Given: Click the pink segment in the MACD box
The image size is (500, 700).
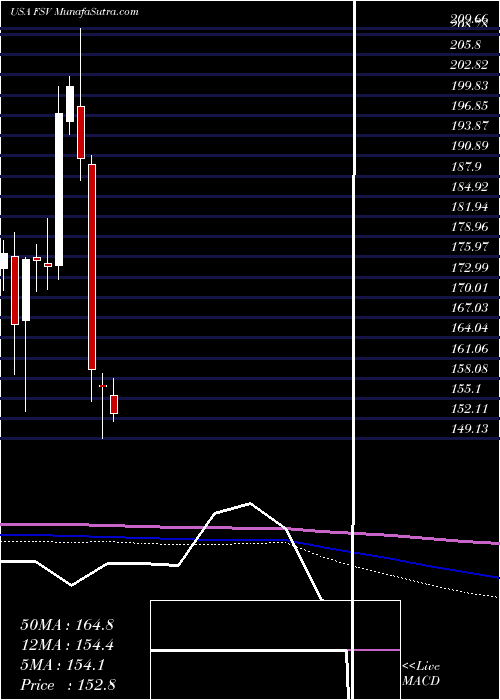Looking at the screenshot, I should click(x=373, y=650).
